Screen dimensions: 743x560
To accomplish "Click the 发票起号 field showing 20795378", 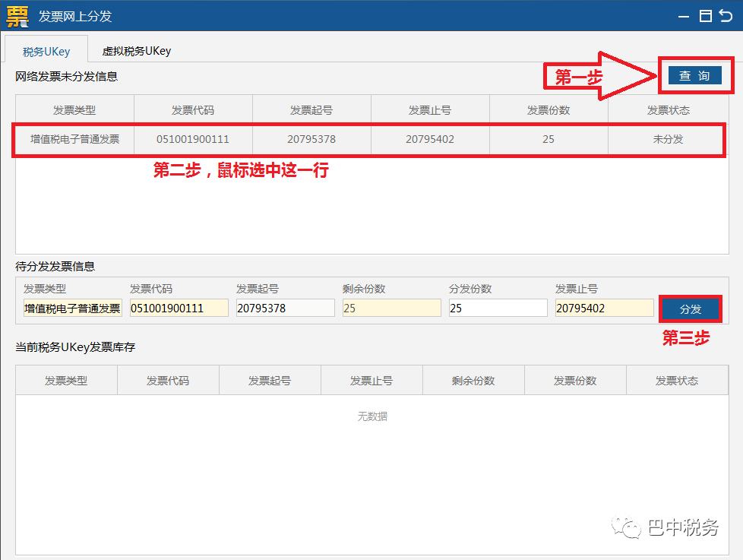I will (x=285, y=308).
